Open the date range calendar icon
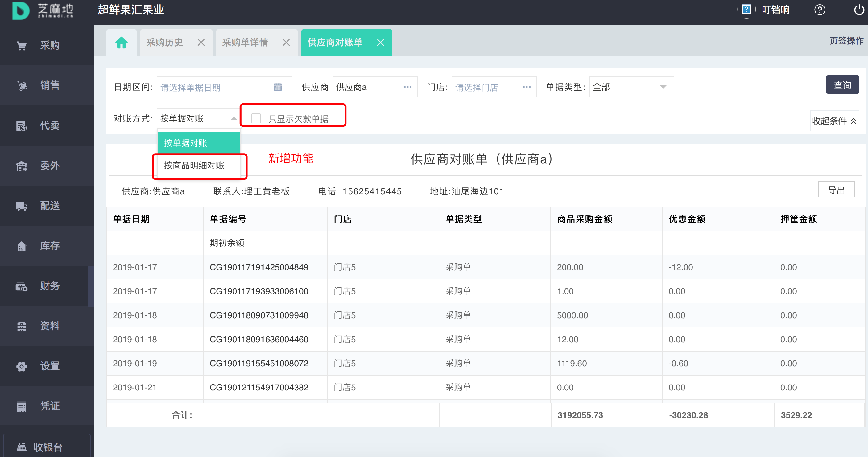The width and height of the screenshot is (868, 457). pos(277,87)
